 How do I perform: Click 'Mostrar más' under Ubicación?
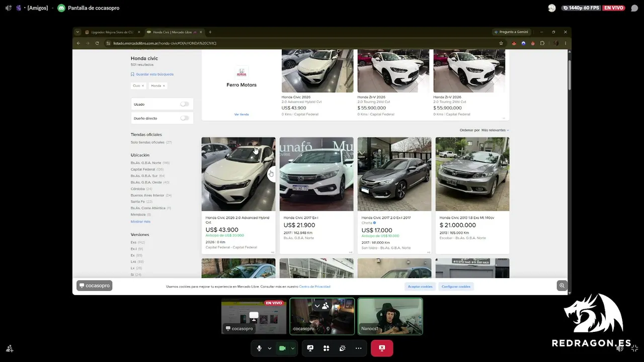(x=140, y=222)
